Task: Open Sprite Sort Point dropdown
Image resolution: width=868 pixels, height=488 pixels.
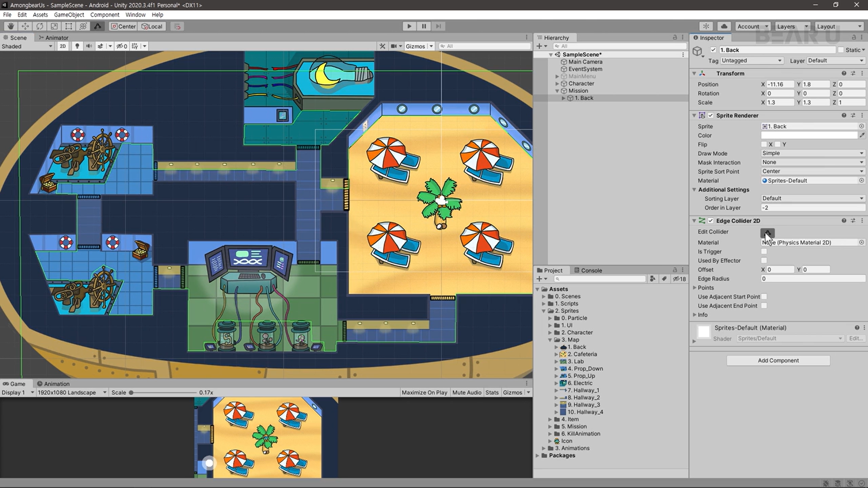Action: tap(813, 171)
